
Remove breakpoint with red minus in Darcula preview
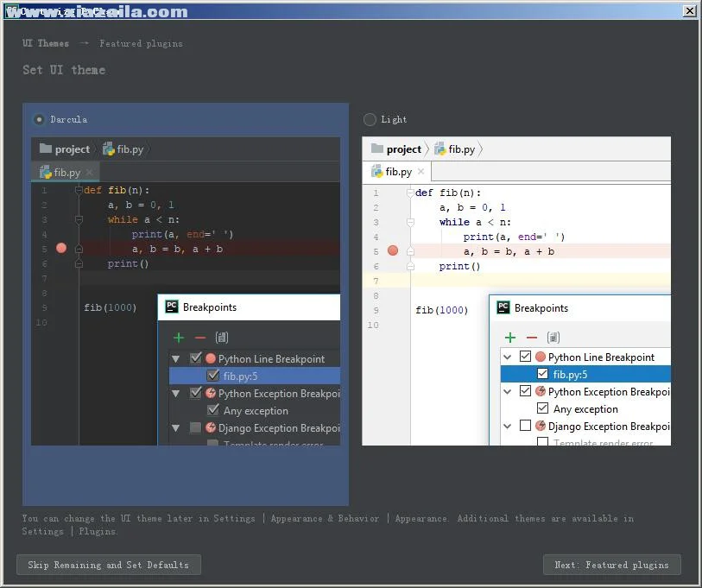[200, 338]
